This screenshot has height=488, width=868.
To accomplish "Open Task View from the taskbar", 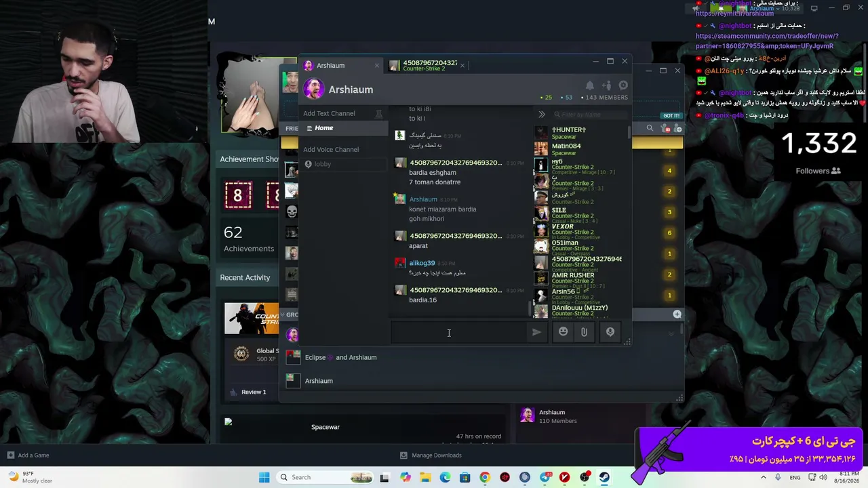I will [384, 477].
